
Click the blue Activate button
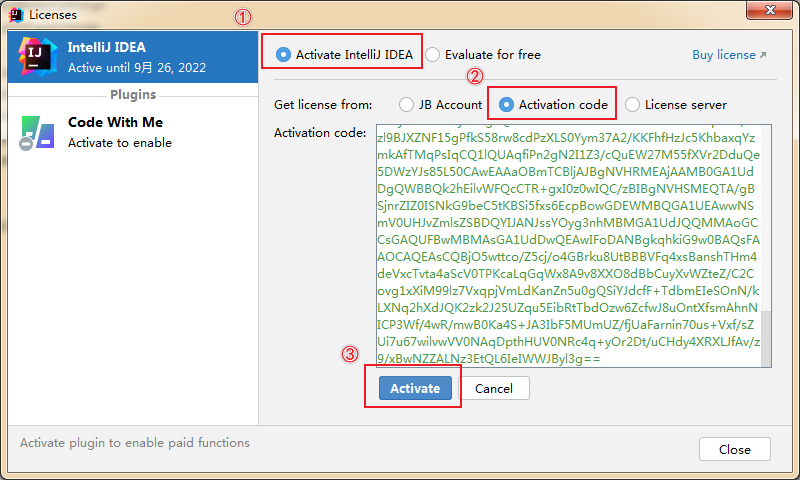pos(415,388)
